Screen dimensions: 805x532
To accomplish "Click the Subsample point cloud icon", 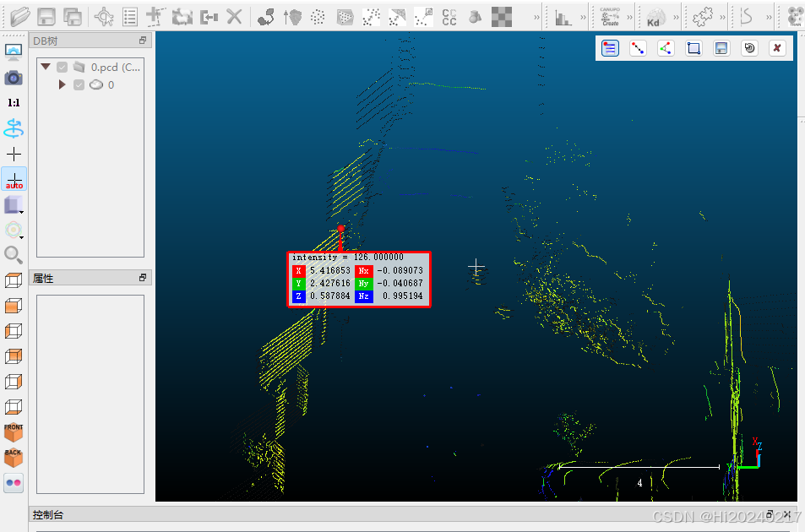I will click(x=318, y=17).
